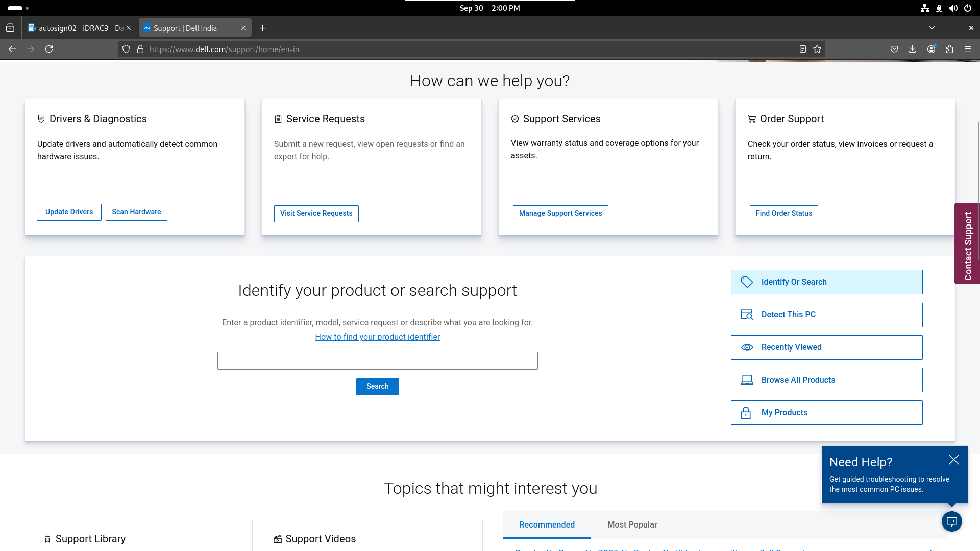This screenshot has width=980, height=551.
Task: Click Find Order Status button
Action: pos(783,213)
